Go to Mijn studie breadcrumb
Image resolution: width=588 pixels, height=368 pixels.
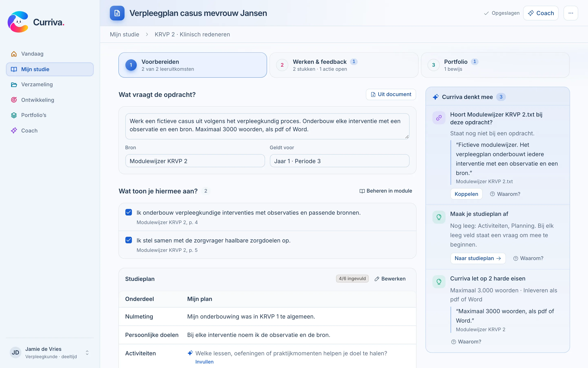[124, 34]
